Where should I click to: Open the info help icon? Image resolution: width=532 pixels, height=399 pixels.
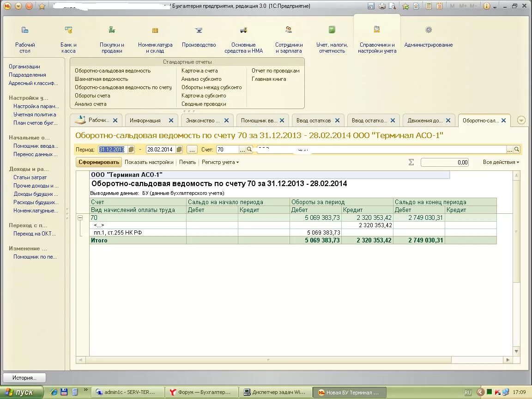tap(486, 6)
